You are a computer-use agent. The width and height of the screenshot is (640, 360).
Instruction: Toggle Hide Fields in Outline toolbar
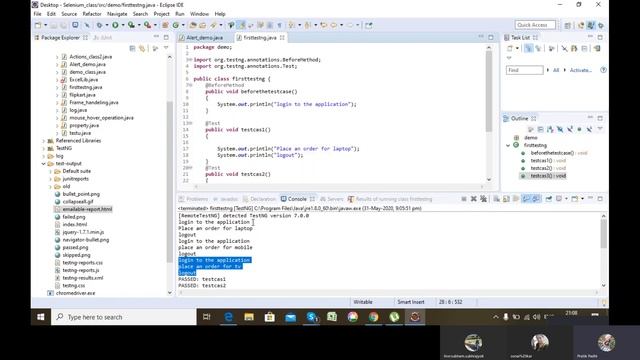coord(560,129)
